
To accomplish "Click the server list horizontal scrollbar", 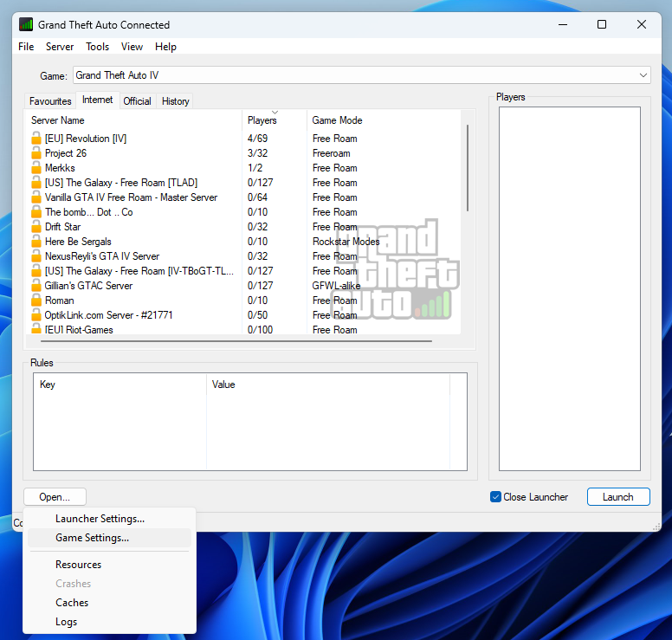I will click(x=236, y=341).
